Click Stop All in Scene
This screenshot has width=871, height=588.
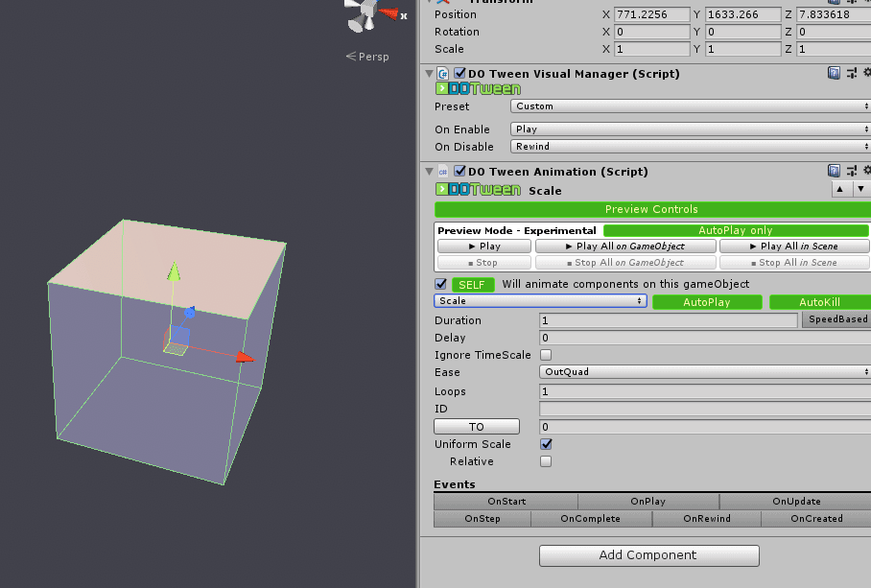794,263
